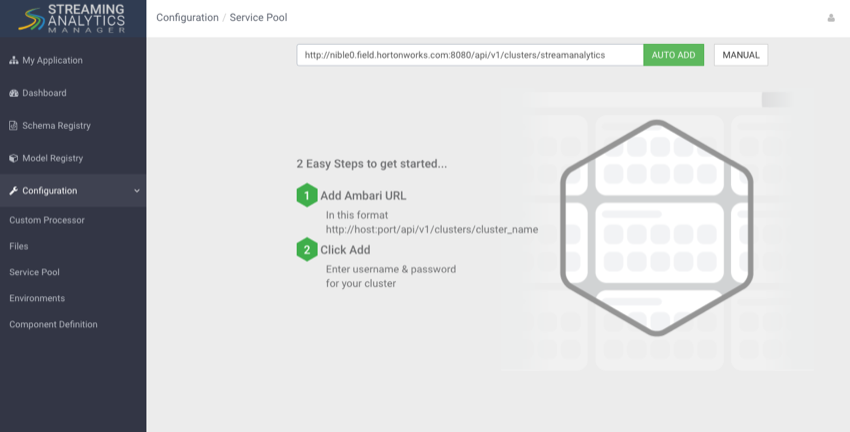
Task: Open Environments section
Action: (x=37, y=298)
